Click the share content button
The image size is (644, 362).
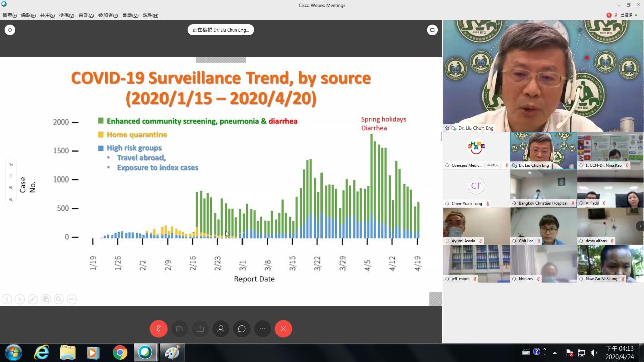point(200,329)
